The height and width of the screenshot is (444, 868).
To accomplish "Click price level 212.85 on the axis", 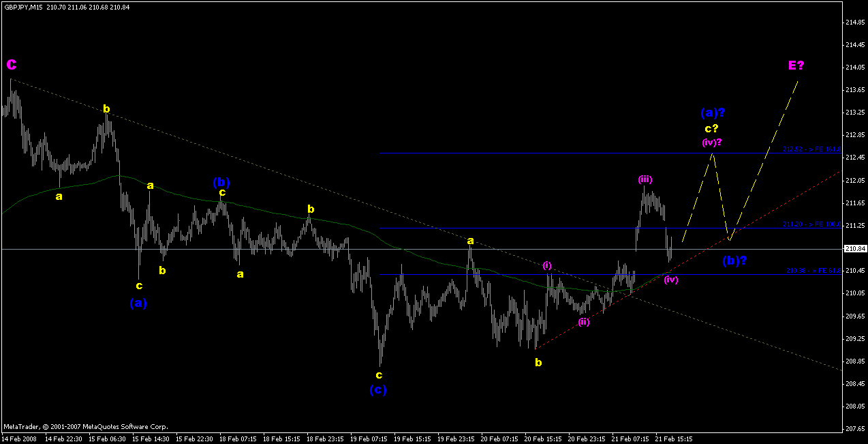I will click(856, 135).
